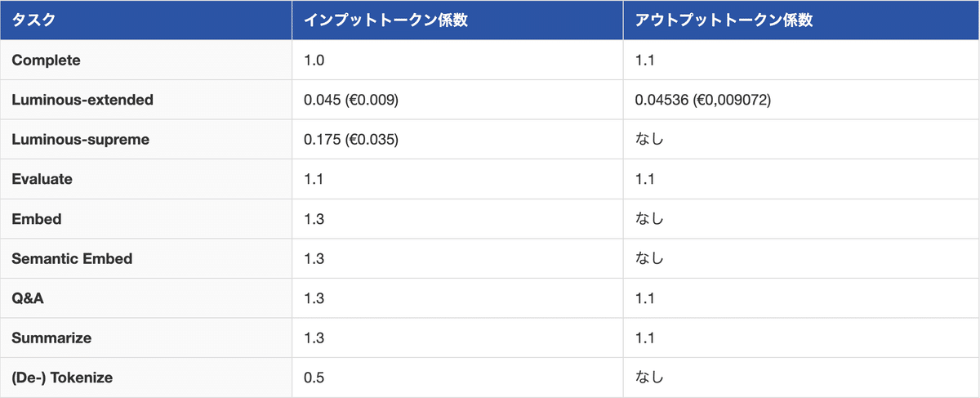Screen dimensions: 980x398
Task: Select the 1.0 input value for Complete
Action: pyautogui.click(x=313, y=60)
